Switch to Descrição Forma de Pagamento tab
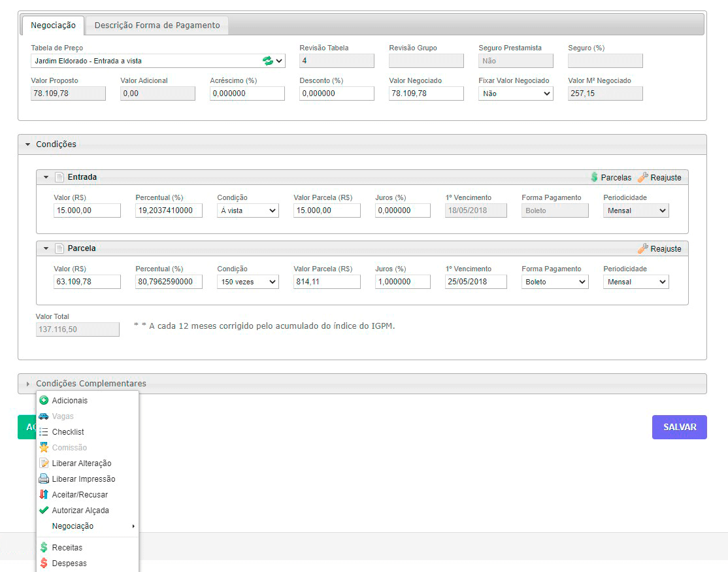This screenshot has height=572, width=728. click(157, 25)
